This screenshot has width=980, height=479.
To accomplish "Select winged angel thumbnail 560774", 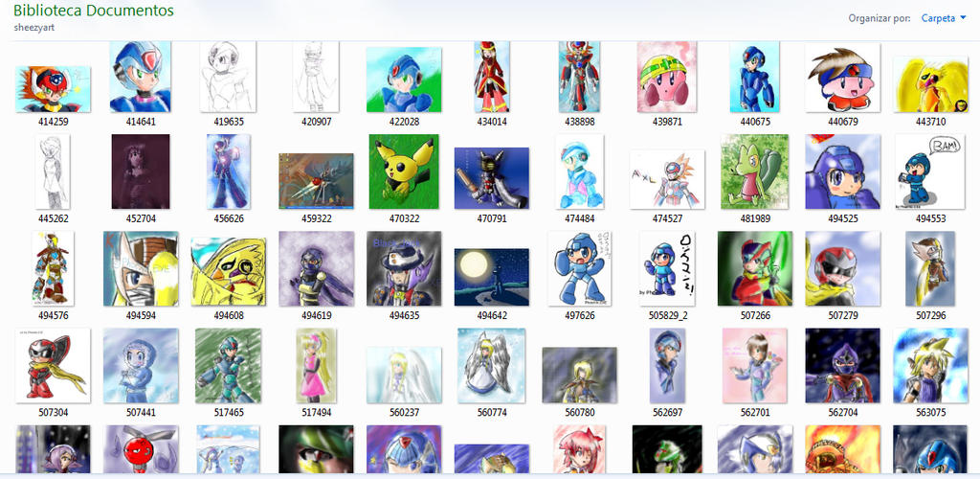I will (492, 366).
